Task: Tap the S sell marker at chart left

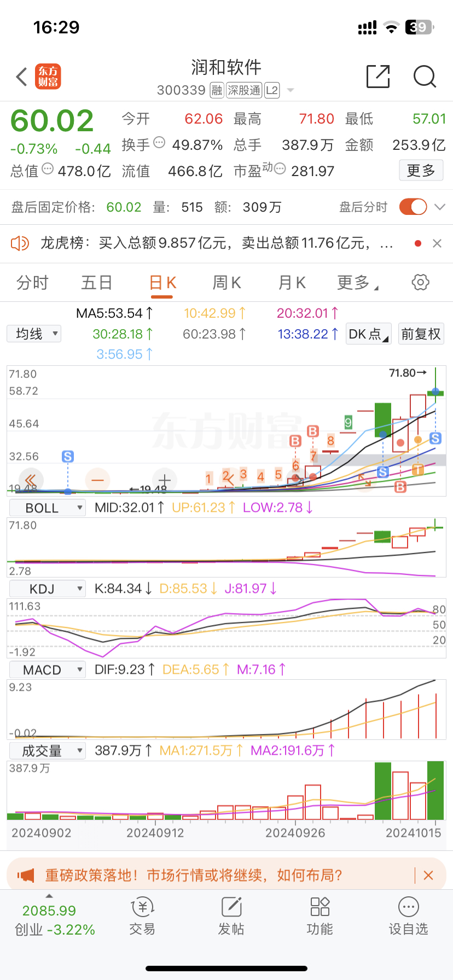Action: (x=68, y=456)
